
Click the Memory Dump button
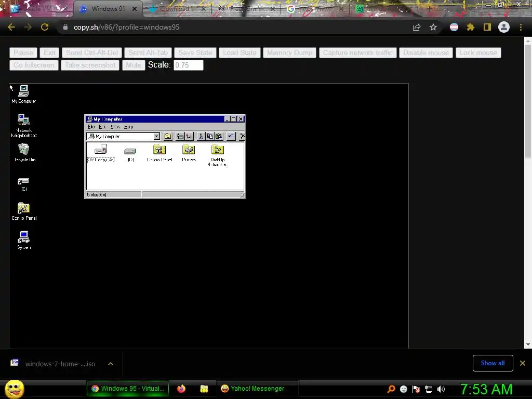(290, 52)
